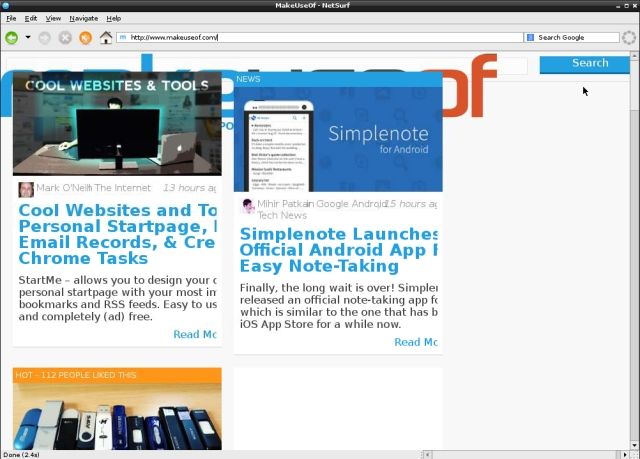Click the 15 hours ago timestamp
Image resolution: width=640 pixels, height=459 pixels.
[411, 204]
